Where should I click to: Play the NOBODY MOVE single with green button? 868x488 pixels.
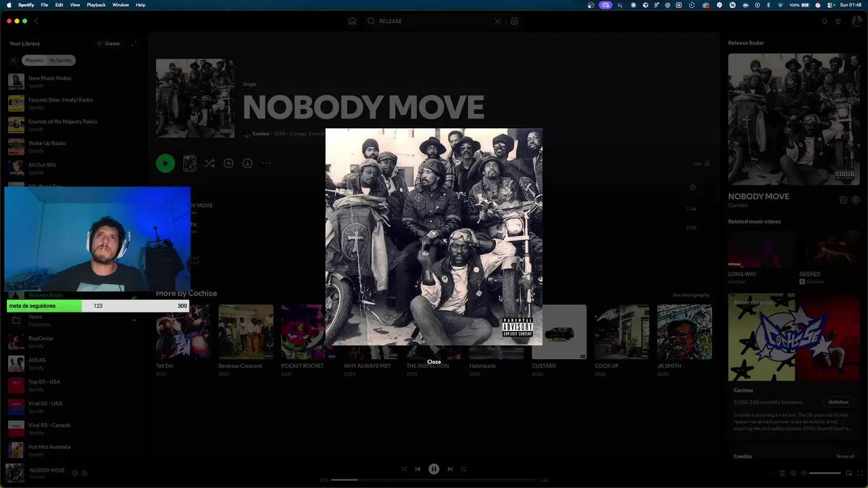pos(165,163)
